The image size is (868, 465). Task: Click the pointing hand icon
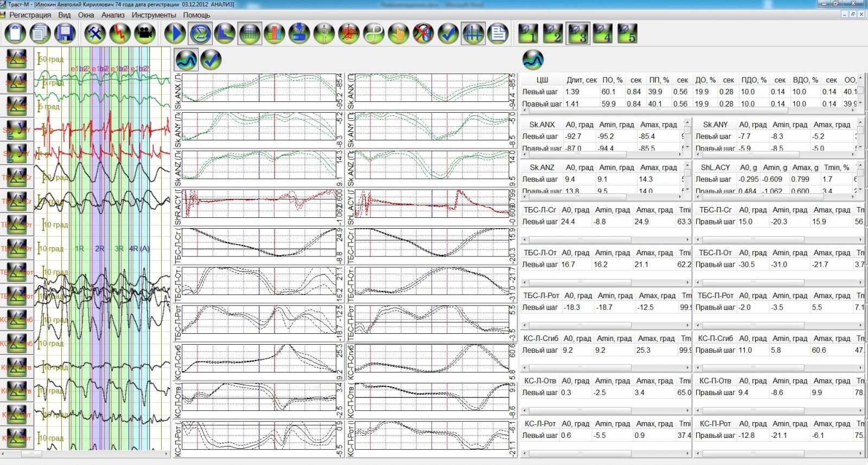(x=398, y=34)
